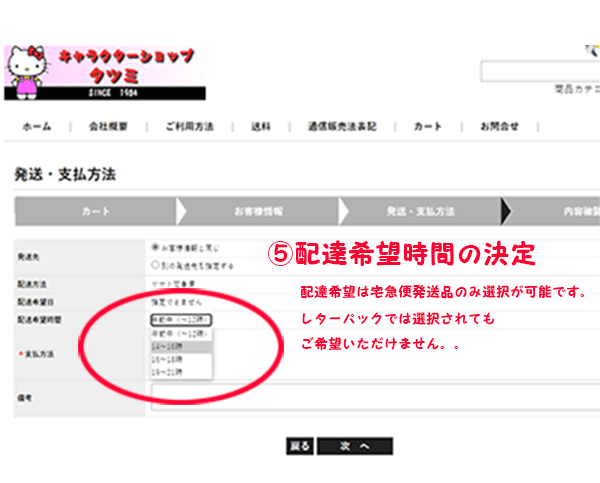This screenshot has width=600, height=483.
Task: Select the お客様情報と同じ radio button
Action: pos(154,246)
